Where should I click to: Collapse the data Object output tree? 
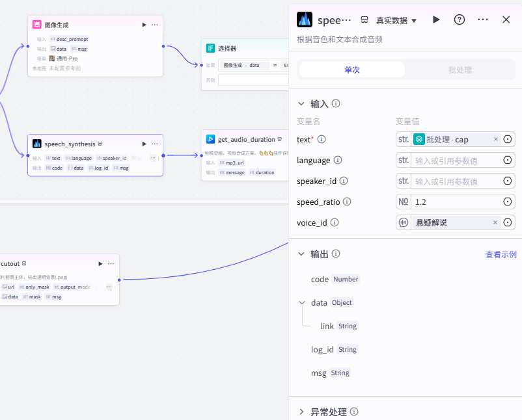pos(302,302)
